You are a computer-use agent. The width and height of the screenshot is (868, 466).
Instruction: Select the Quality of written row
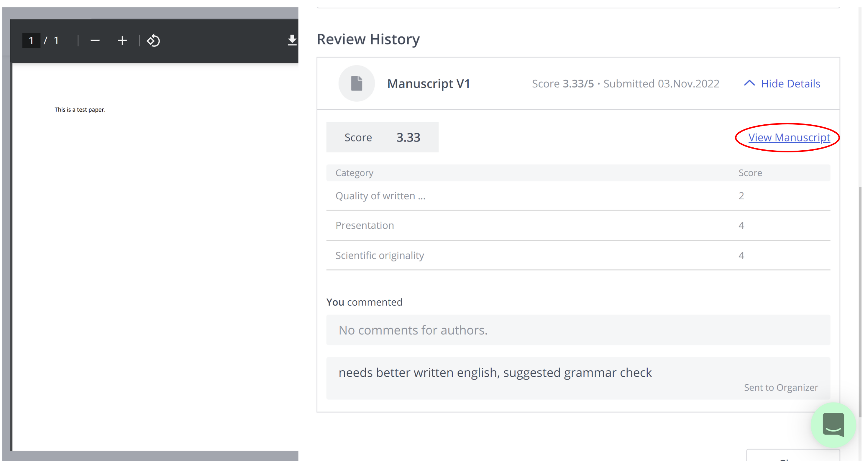coord(578,196)
